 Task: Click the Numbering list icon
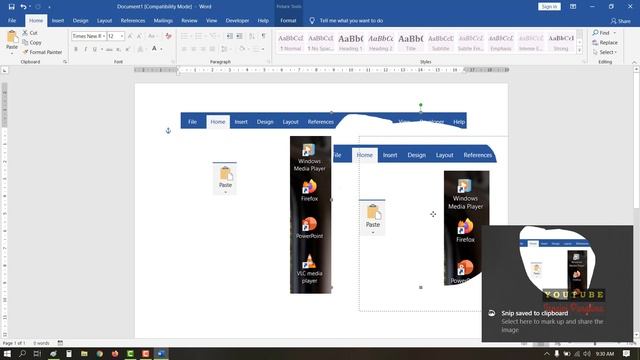pos(200,36)
